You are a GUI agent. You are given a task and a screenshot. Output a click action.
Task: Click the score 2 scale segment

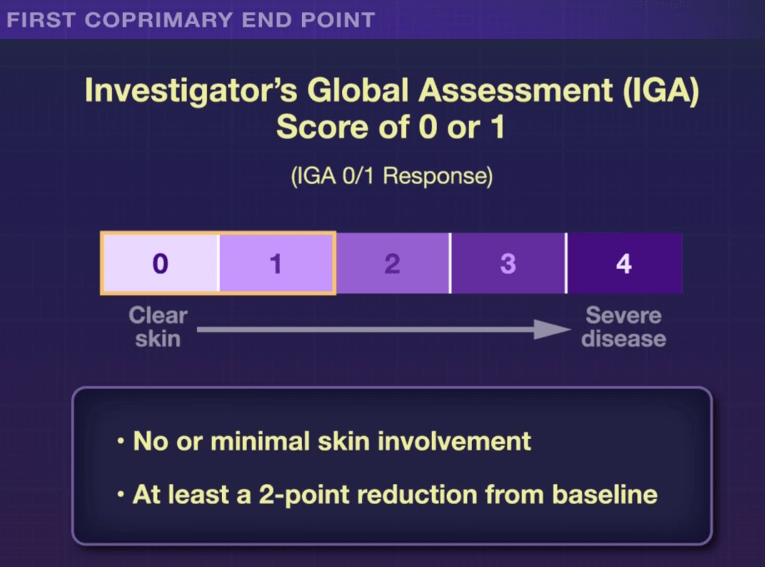pyautogui.click(x=392, y=264)
